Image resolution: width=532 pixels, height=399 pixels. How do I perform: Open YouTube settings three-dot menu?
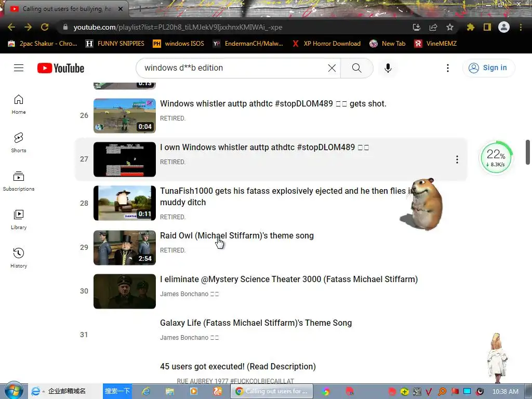pyautogui.click(x=447, y=68)
